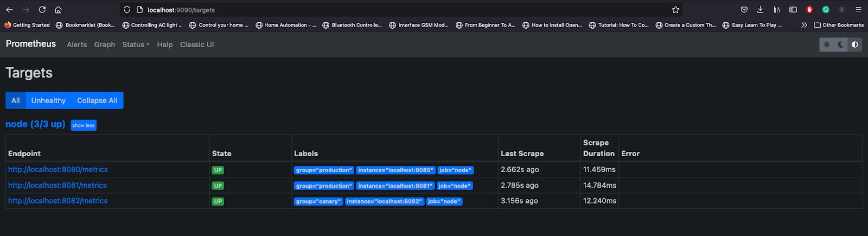Click the browser address bar URL

(x=181, y=10)
